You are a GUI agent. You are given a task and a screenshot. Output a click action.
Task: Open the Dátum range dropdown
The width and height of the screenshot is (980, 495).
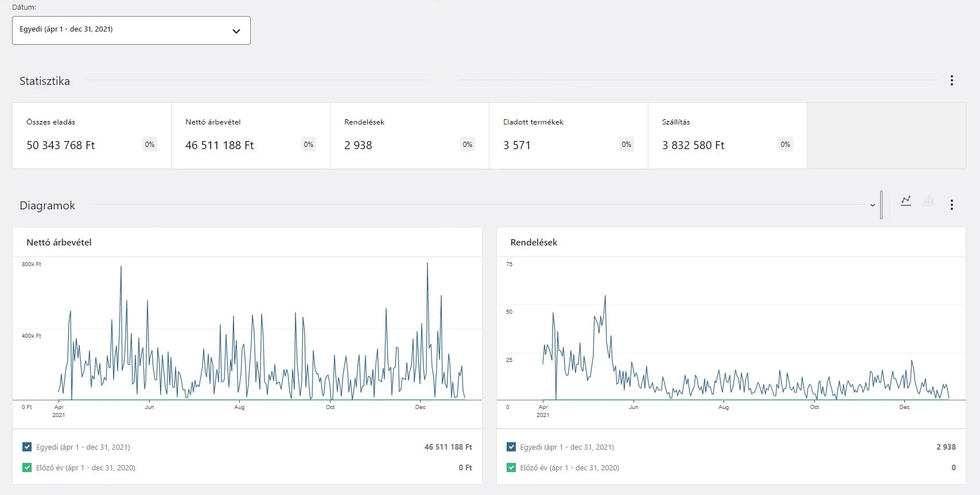coord(131,30)
